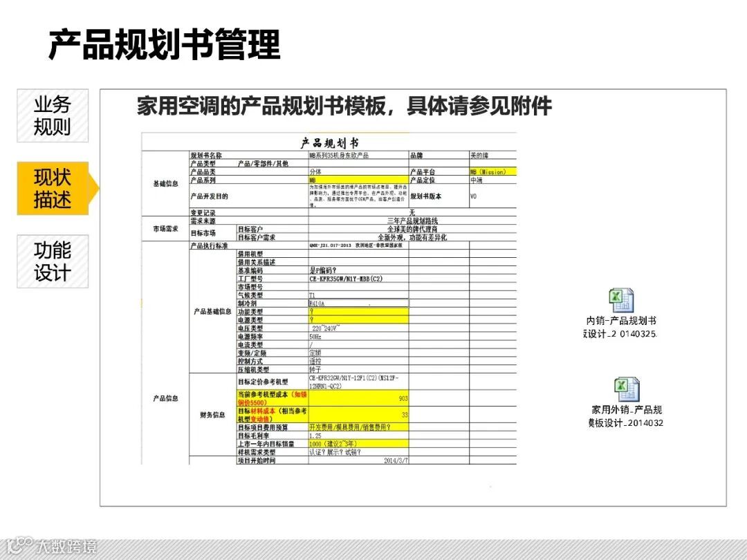Click the R410A refrigerant cell

coord(358,304)
